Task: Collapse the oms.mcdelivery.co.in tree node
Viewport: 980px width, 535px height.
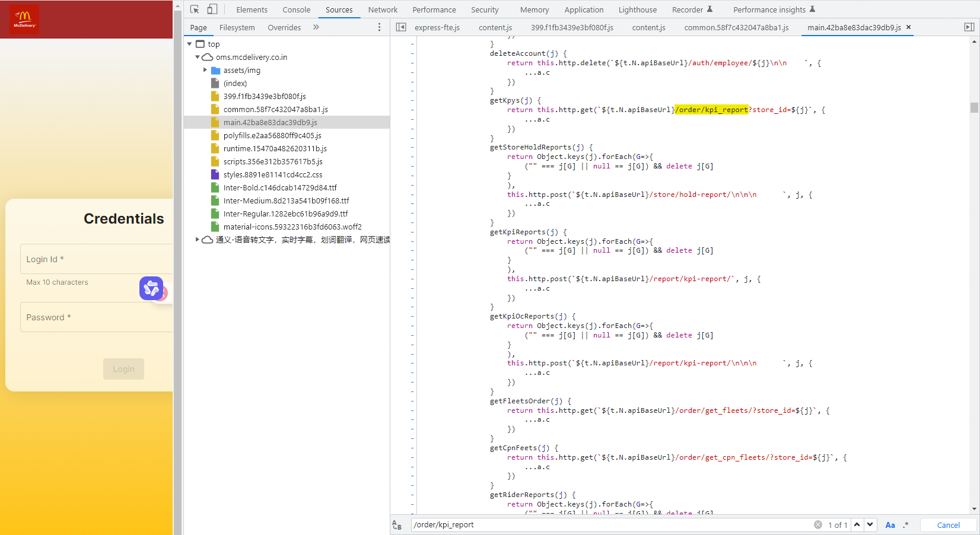Action: point(198,58)
